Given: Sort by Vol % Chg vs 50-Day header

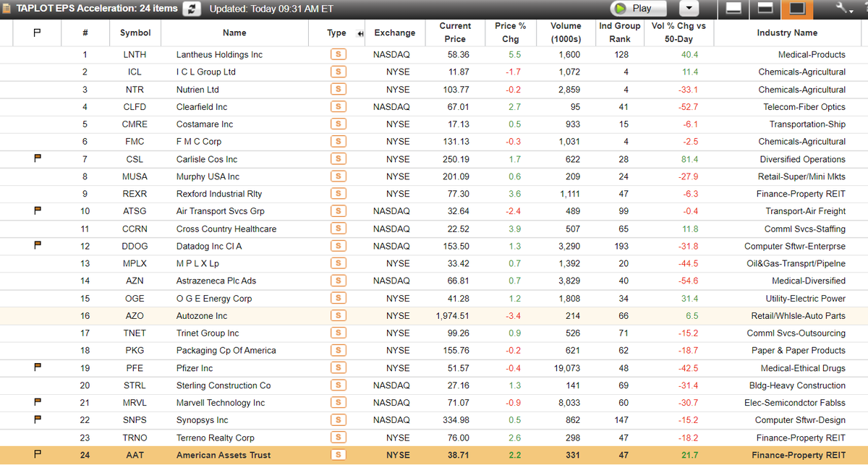Looking at the screenshot, I should [678, 33].
